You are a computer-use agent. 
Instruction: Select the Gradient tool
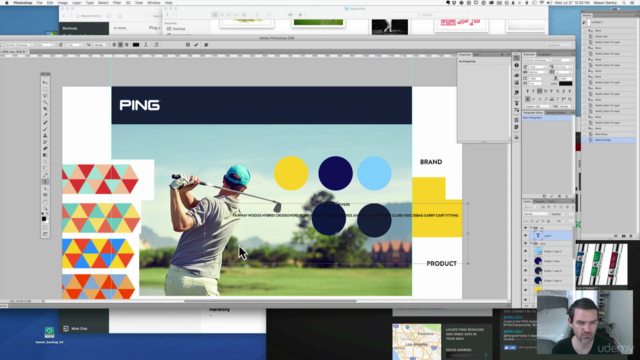click(x=45, y=155)
